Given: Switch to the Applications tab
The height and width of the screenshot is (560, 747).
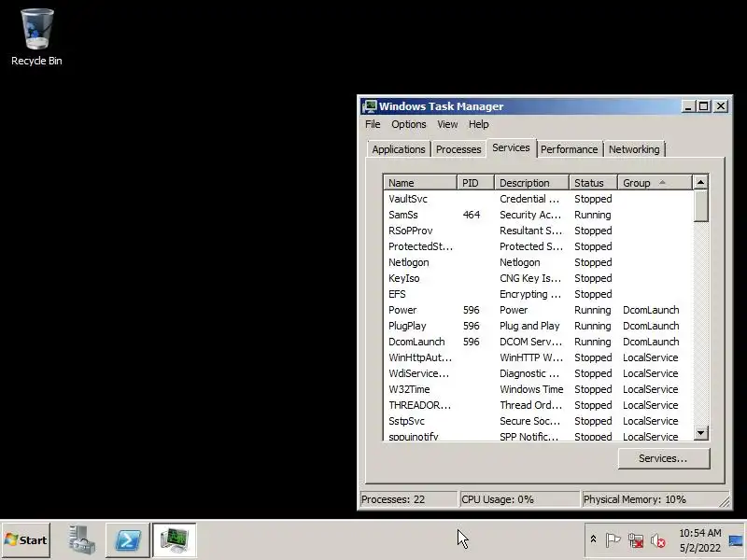Looking at the screenshot, I should pyautogui.click(x=399, y=149).
